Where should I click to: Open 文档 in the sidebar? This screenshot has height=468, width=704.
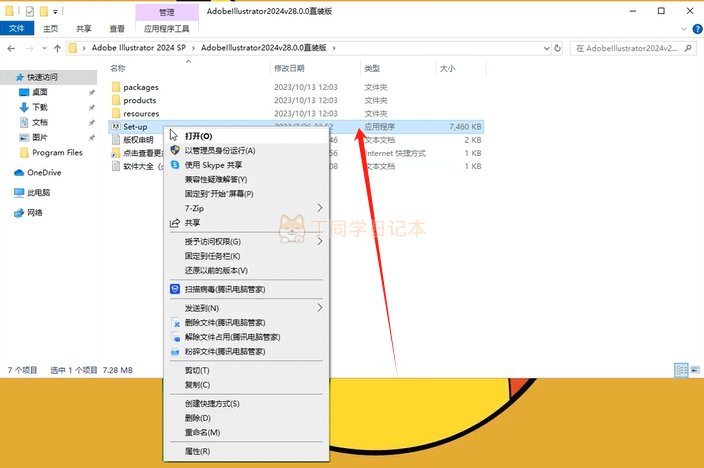pyautogui.click(x=40, y=122)
